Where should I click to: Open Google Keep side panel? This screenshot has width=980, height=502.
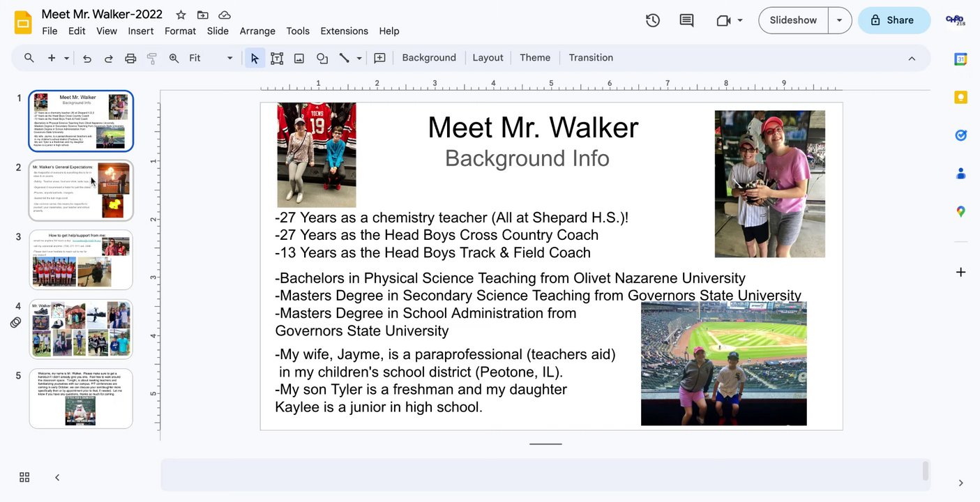click(960, 97)
